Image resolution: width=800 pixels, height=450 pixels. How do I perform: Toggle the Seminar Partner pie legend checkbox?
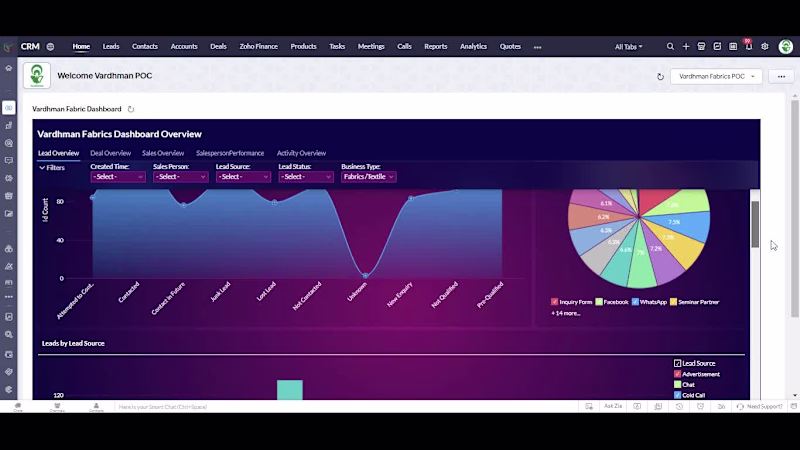pyautogui.click(x=673, y=302)
